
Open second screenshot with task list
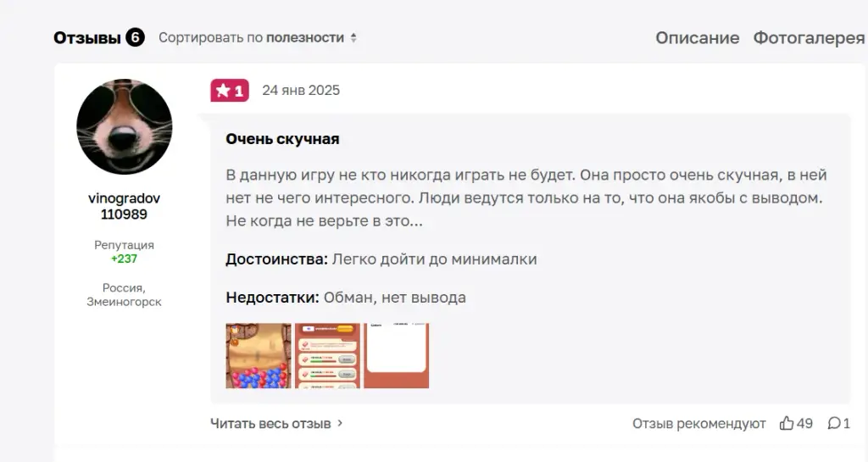tap(327, 356)
